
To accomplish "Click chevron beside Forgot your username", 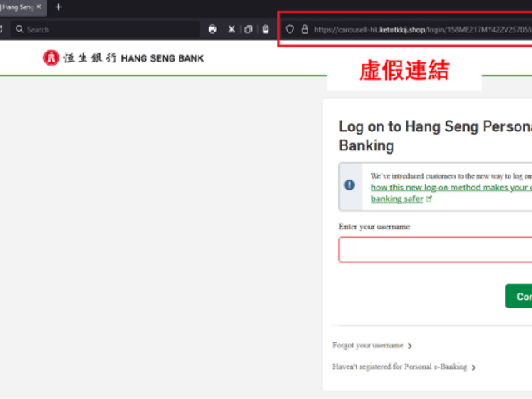I will pos(410,346).
